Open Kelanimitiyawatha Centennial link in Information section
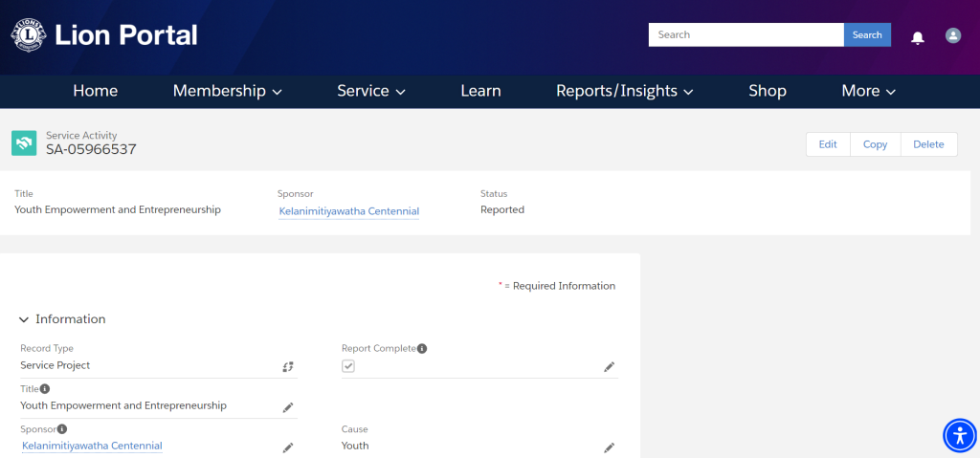 92,447
